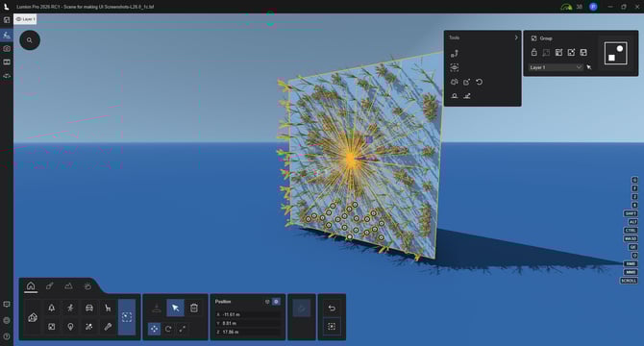This screenshot has height=346, width=644.
Task: Click the save group icon
Action: pyautogui.click(x=583, y=52)
